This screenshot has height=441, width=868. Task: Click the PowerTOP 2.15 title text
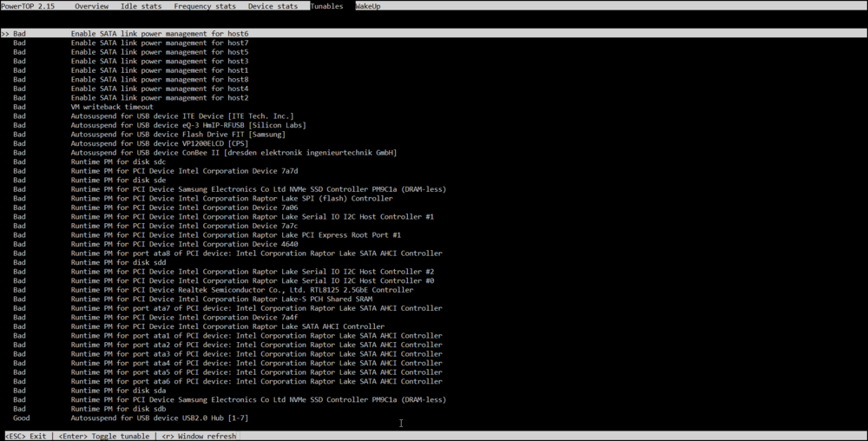(28, 6)
